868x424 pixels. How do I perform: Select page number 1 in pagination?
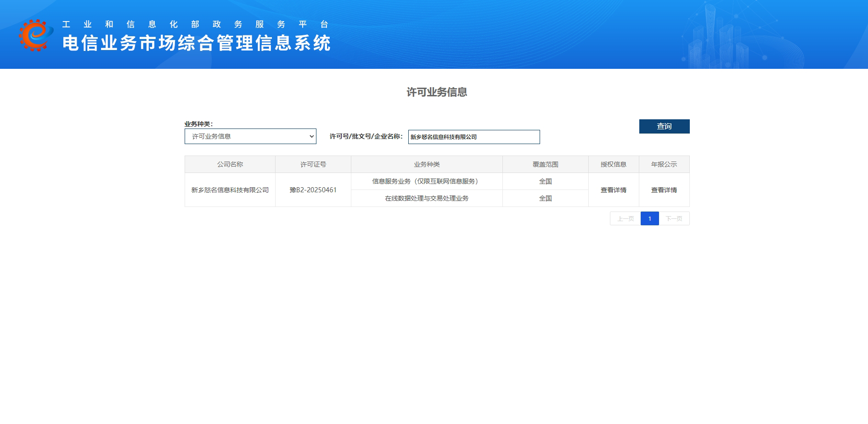(x=649, y=219)
